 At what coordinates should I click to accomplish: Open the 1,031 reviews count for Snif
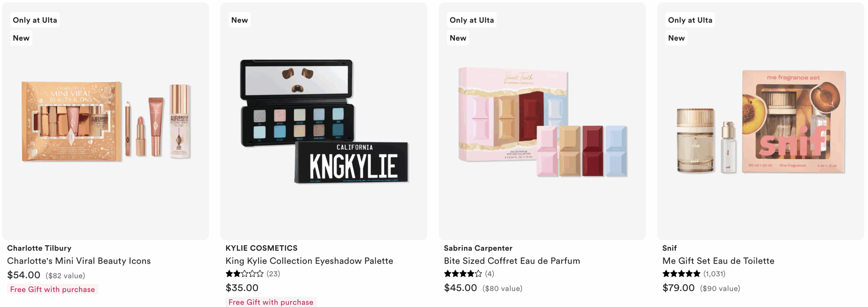pos(714,274)
